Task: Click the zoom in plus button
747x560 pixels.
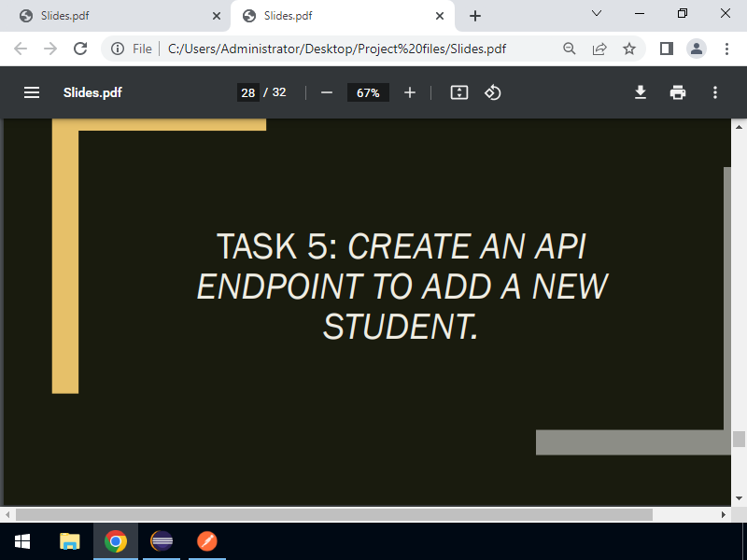Action: point(410,92)
